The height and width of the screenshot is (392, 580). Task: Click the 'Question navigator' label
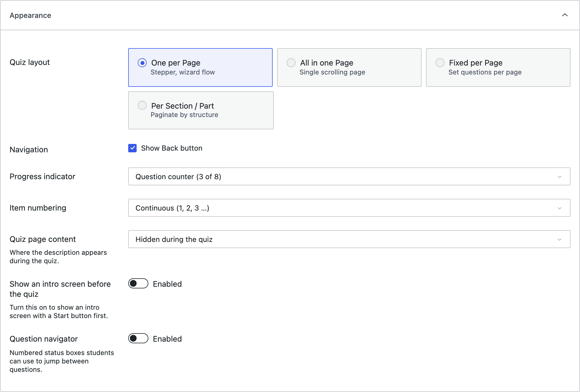pyautogui.click(x=44, y=339)
